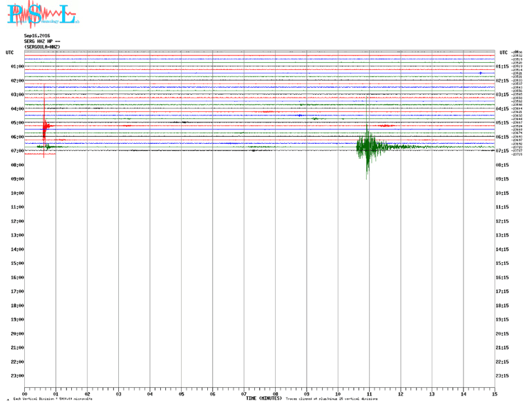Select the 23:00 hour label on left axis

pos(17,376)
